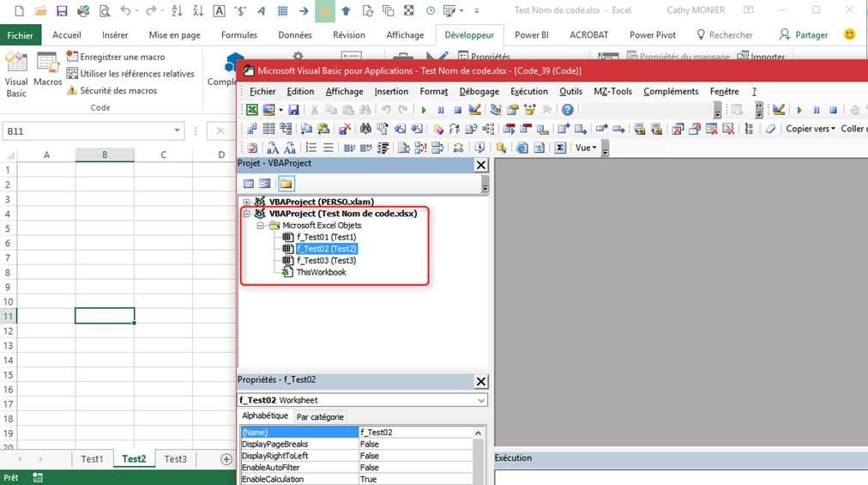Image resolution: width=868 pixels, height=485 pixels.
Task: Collapse Microsoft Excel Objets folder
Action: coord(260,226)
